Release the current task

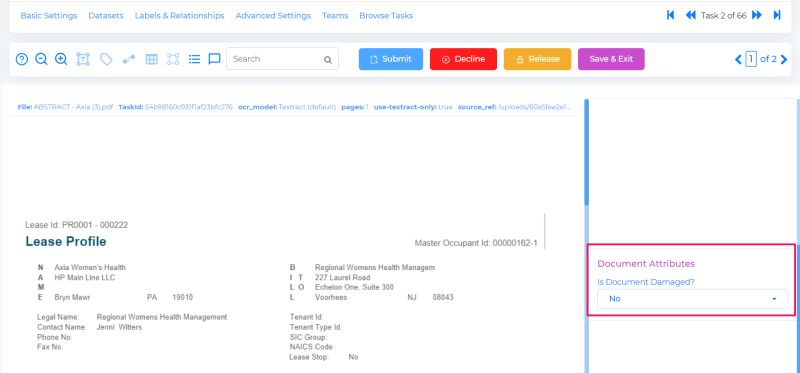point(537,59)
